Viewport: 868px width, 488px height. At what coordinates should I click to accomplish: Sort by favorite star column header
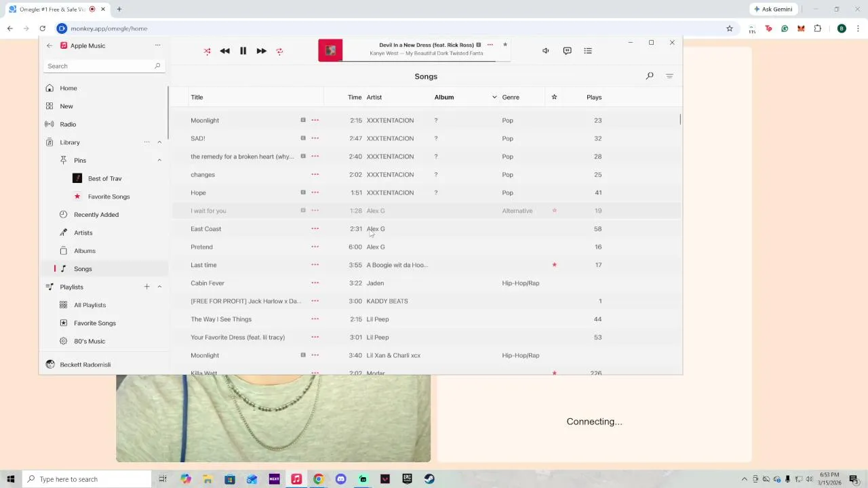click(554, 97)
